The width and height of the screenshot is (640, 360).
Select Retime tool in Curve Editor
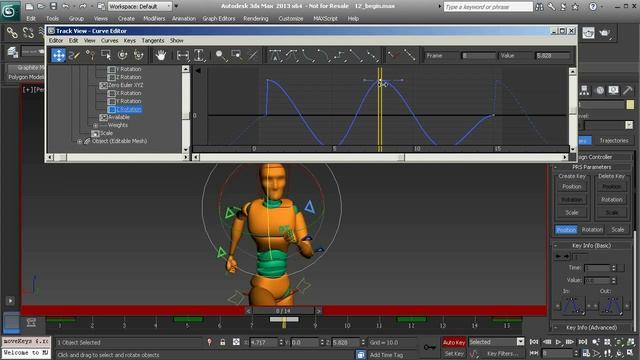[x=122, y=55]
